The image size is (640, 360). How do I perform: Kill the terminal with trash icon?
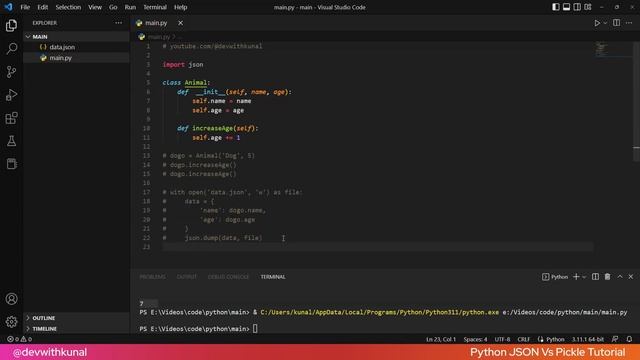[x=607, y=277]
